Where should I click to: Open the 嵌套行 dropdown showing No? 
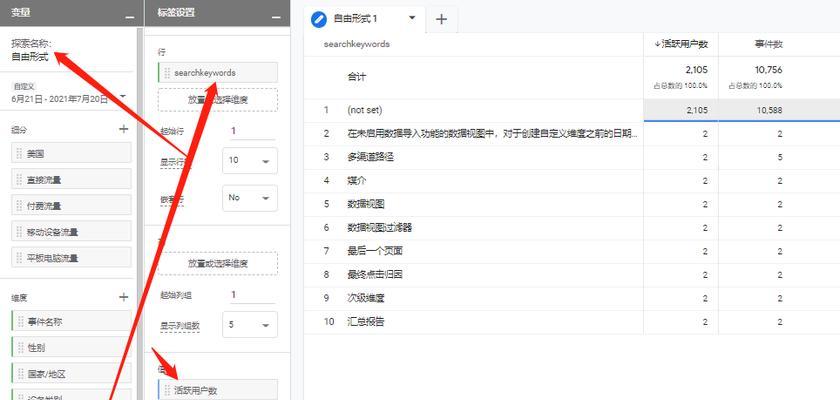250,198
